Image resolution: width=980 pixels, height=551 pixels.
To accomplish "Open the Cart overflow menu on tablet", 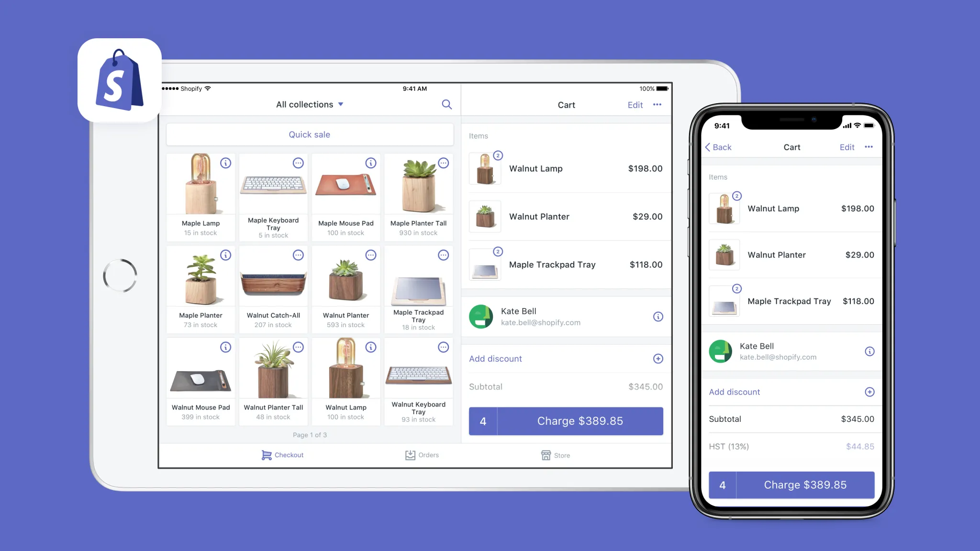I will point(657,104).
